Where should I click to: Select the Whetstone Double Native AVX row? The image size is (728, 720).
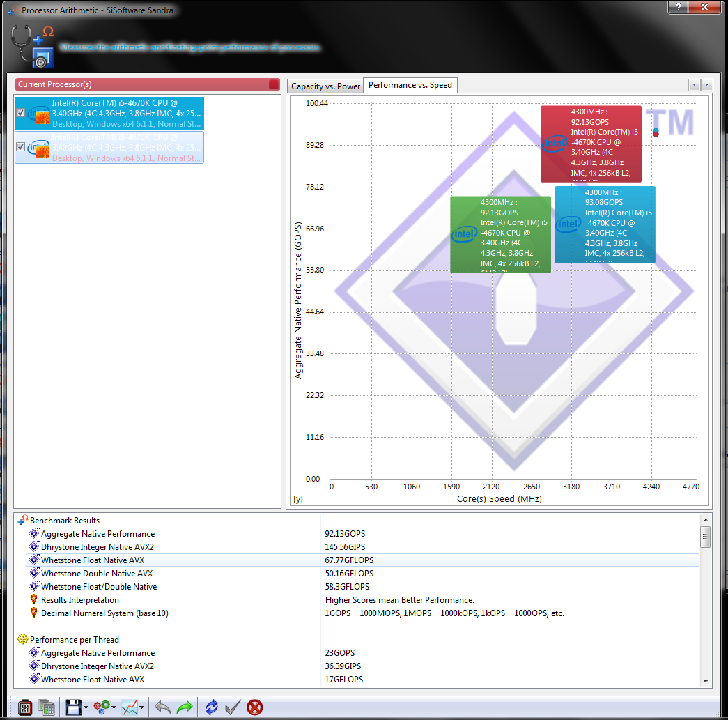point(362,573)
